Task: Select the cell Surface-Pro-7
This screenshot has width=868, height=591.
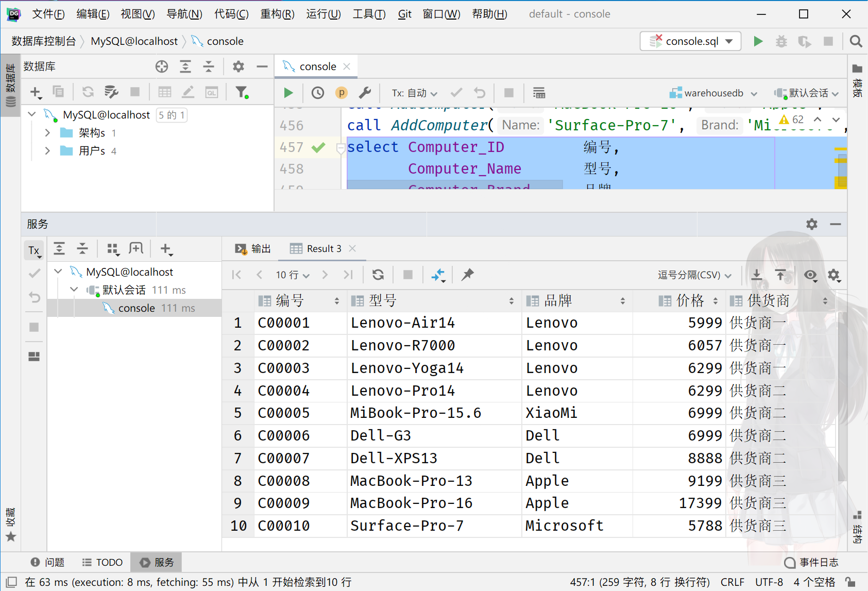Action: tap(434, 526)
